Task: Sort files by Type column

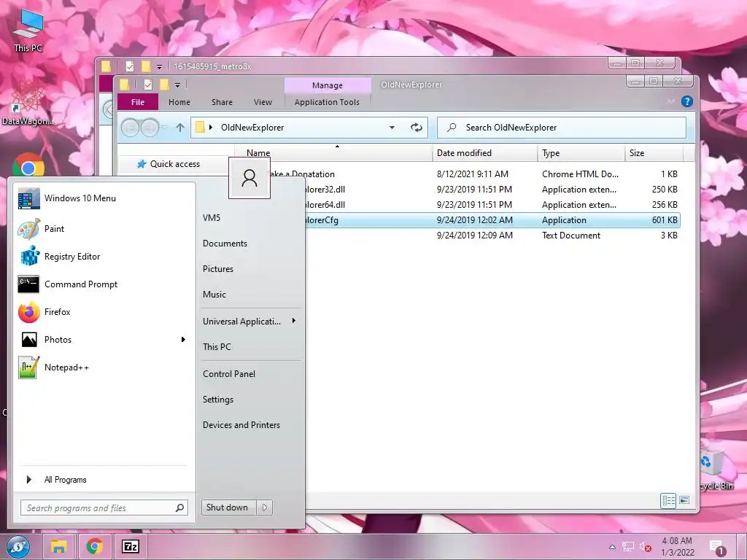Action: tap(581, 153)
